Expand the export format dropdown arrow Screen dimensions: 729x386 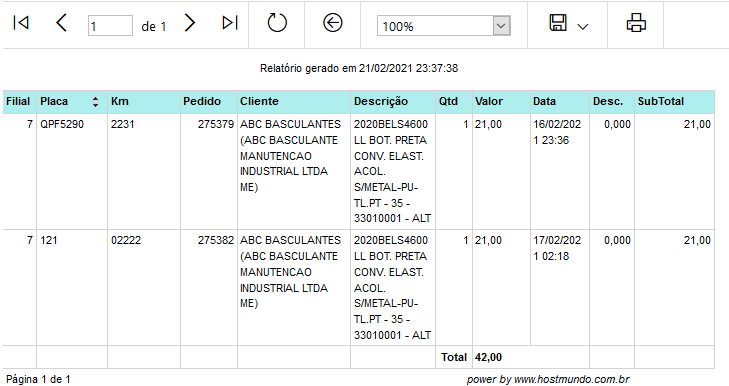click(583, 27)
